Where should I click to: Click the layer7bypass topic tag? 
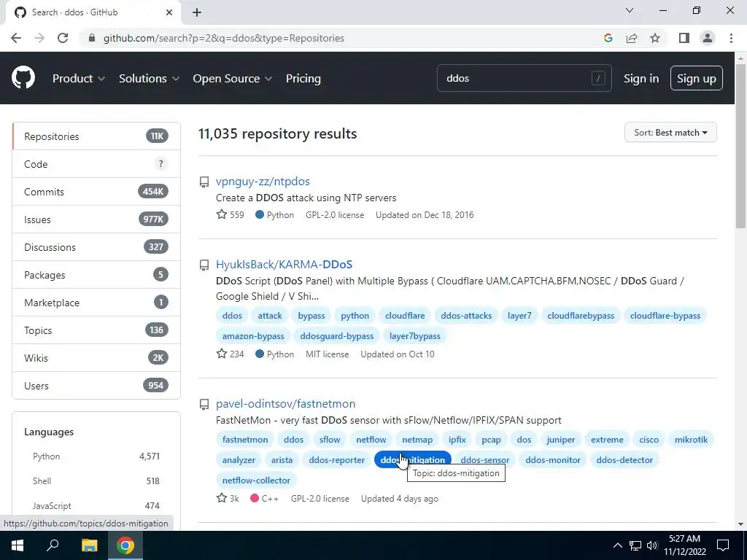click(x=415, y=336)
